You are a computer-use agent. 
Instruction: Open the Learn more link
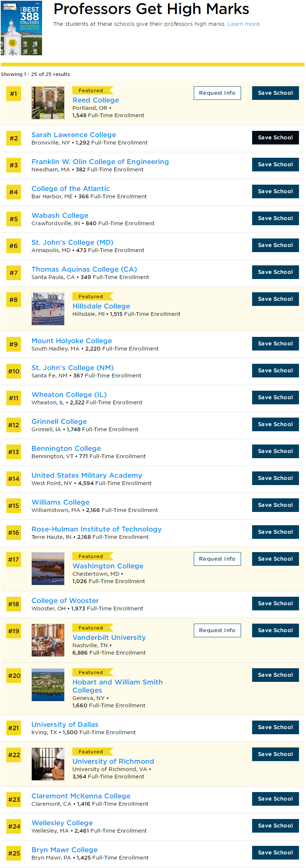pyautogui.click(x=243, y=24)
